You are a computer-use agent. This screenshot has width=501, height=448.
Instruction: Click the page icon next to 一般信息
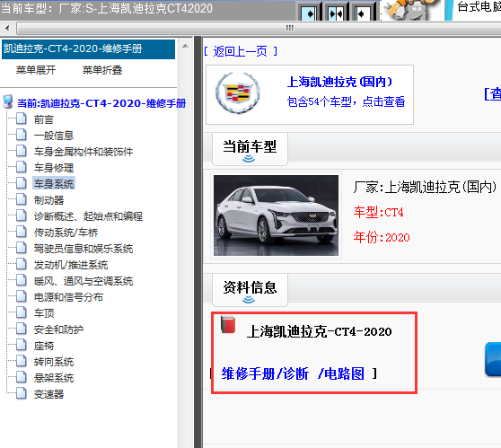tap(22, 135)
